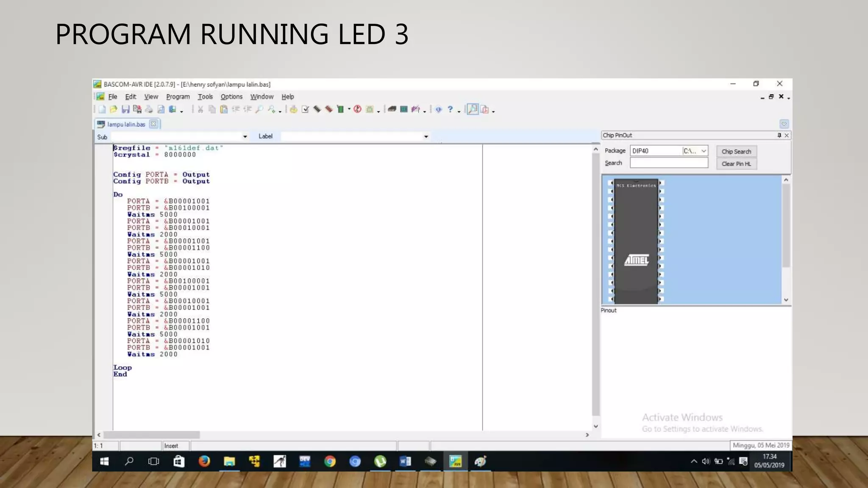
Task: Open the Package DIP40 combo box
Action: [704, 151]
